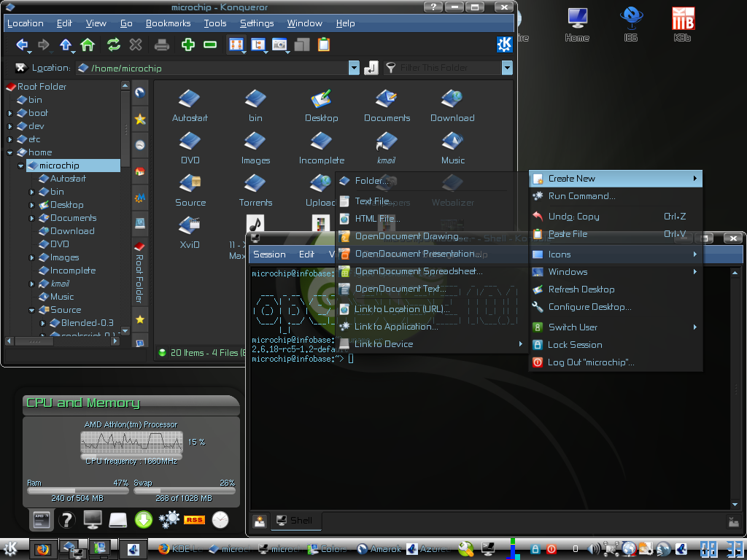Open the KDE K menu on taskbar
This screenshot has height=560, width=747.
(x=10, y=549)
